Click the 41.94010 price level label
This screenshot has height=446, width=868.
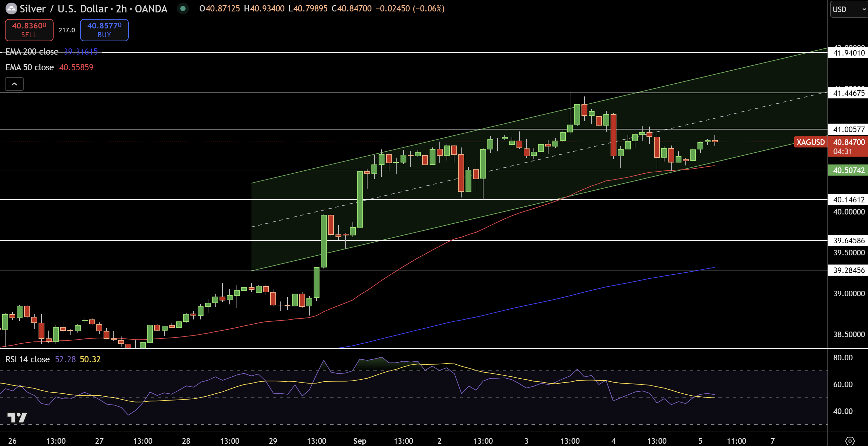point(848,53)
